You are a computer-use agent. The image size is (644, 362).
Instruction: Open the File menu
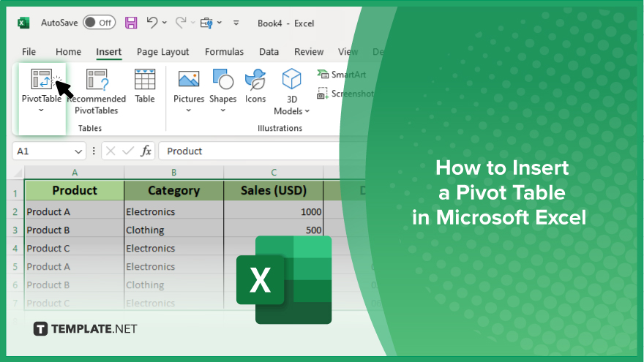pos(29,52)
